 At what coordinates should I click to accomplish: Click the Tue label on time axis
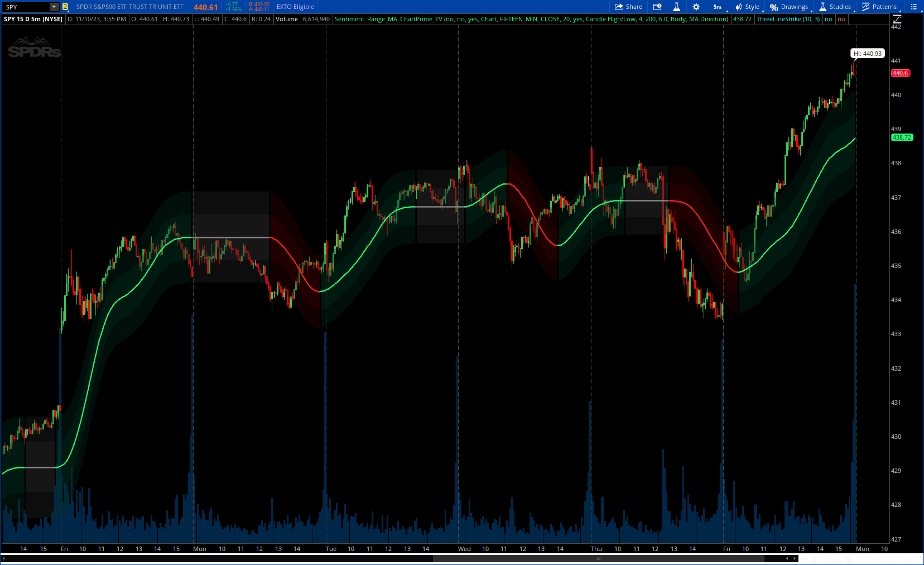(331, 549)
